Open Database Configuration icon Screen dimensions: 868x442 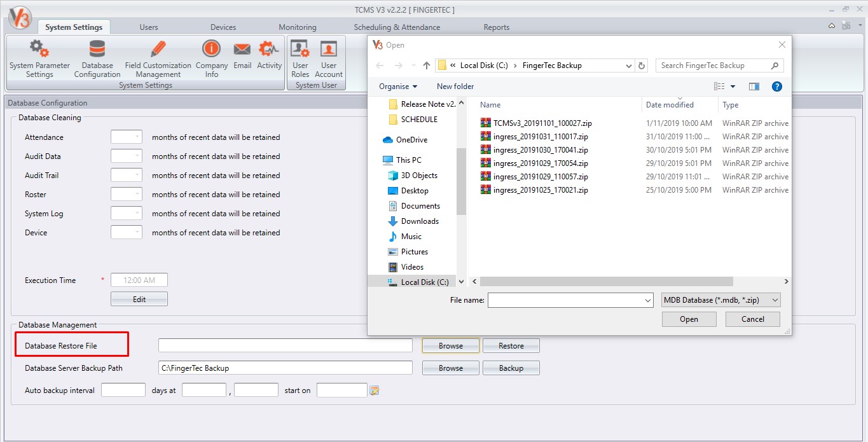(x=97, y=59)
